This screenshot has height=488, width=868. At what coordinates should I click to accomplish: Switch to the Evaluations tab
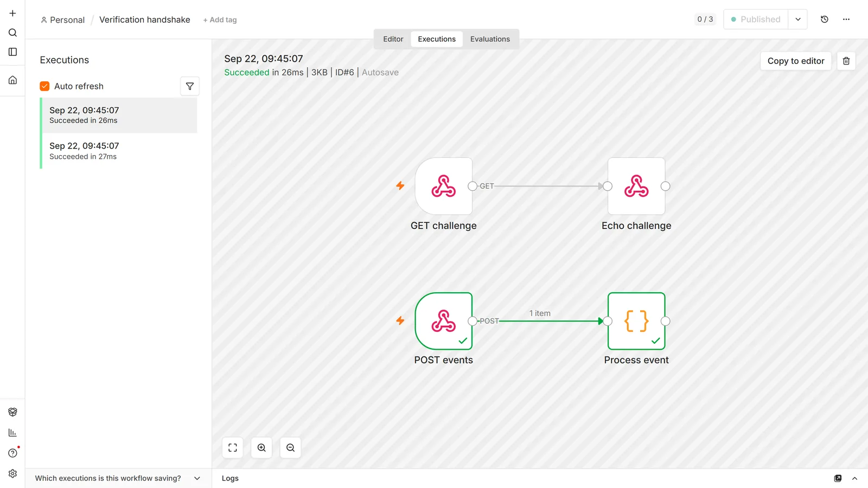coord(490,39)
